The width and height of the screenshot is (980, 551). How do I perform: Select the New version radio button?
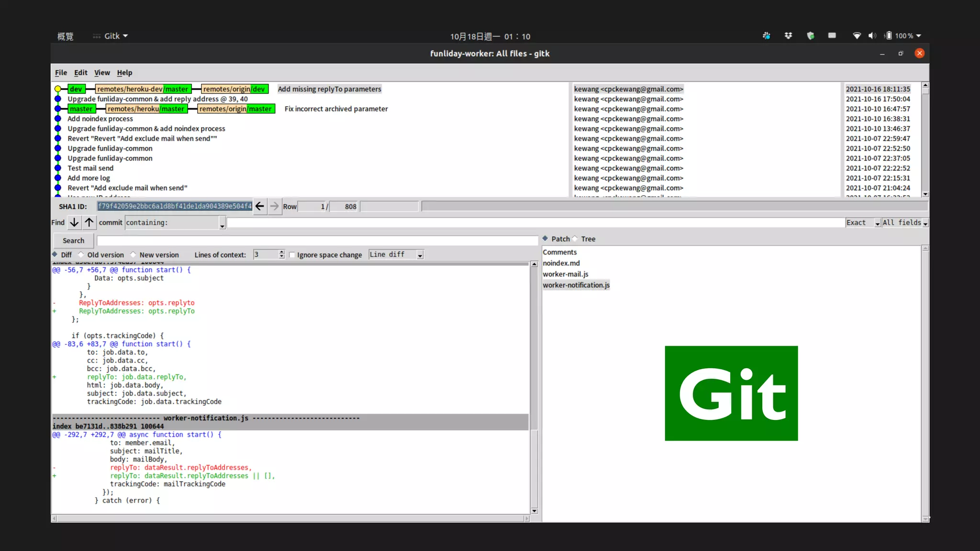coord(134,254)
